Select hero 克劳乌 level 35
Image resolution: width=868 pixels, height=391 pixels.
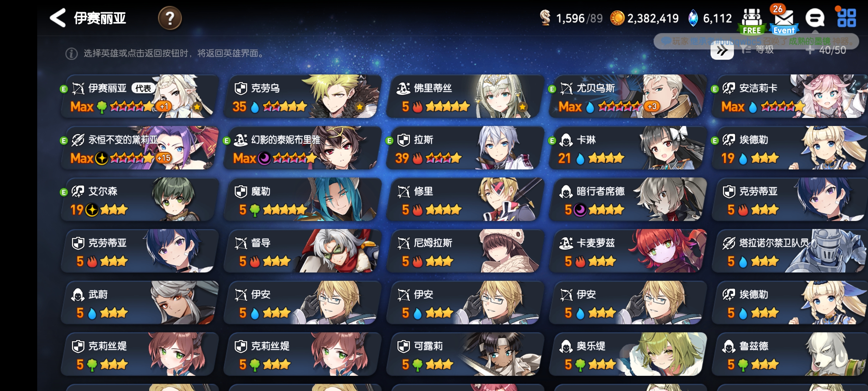point(302,97)
